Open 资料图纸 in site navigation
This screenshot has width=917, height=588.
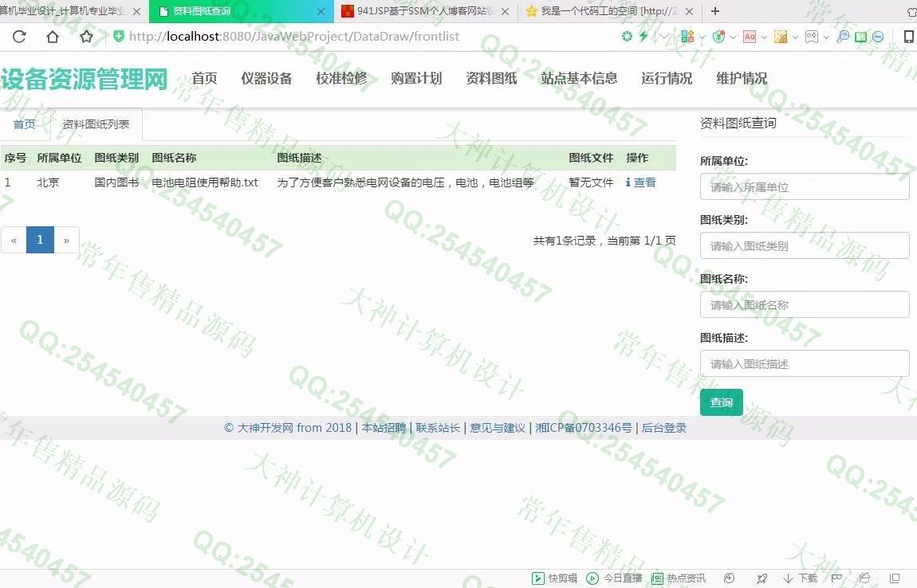(x=491, y=78)
